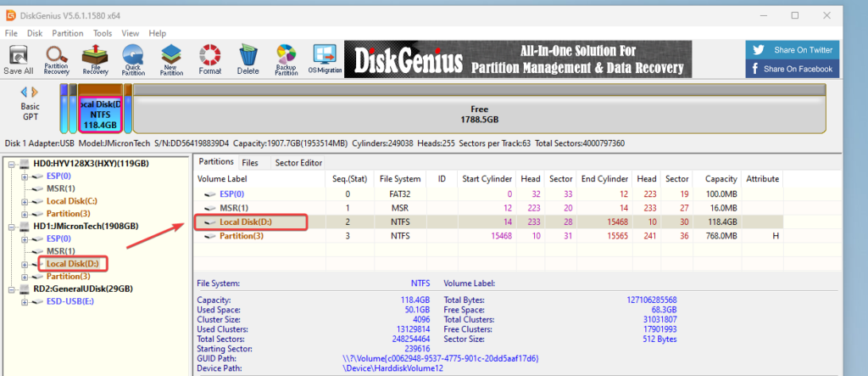The height and width of the screenshot is (376, 868).
Task: Select Local Disk(C:) tree item
Action: (71, 201)
